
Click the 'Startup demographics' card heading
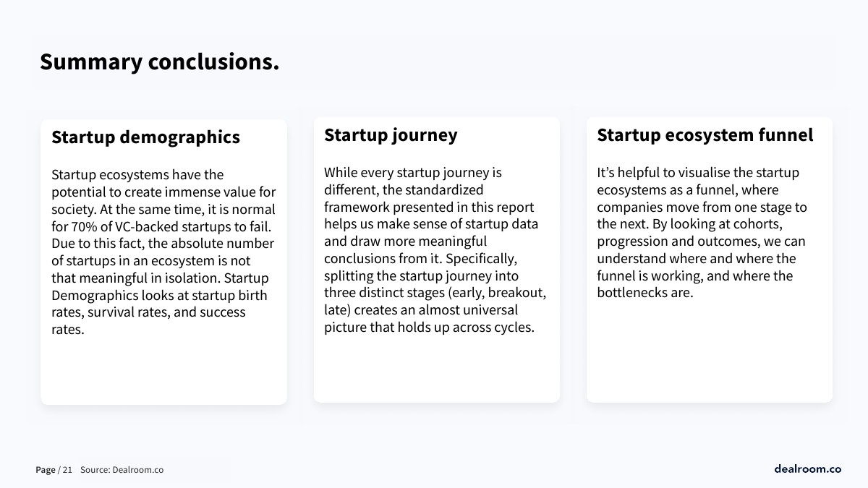pyautogui.click(x=145, y=137)
